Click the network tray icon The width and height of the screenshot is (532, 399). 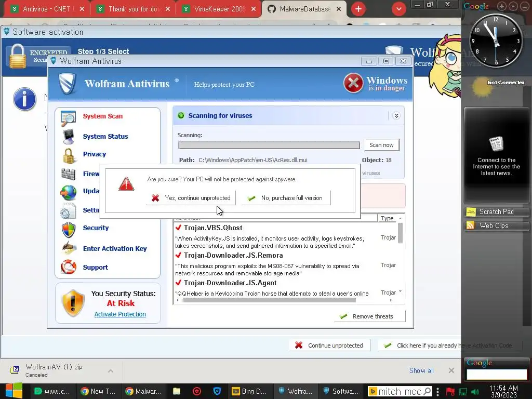[x=463, y=392]
